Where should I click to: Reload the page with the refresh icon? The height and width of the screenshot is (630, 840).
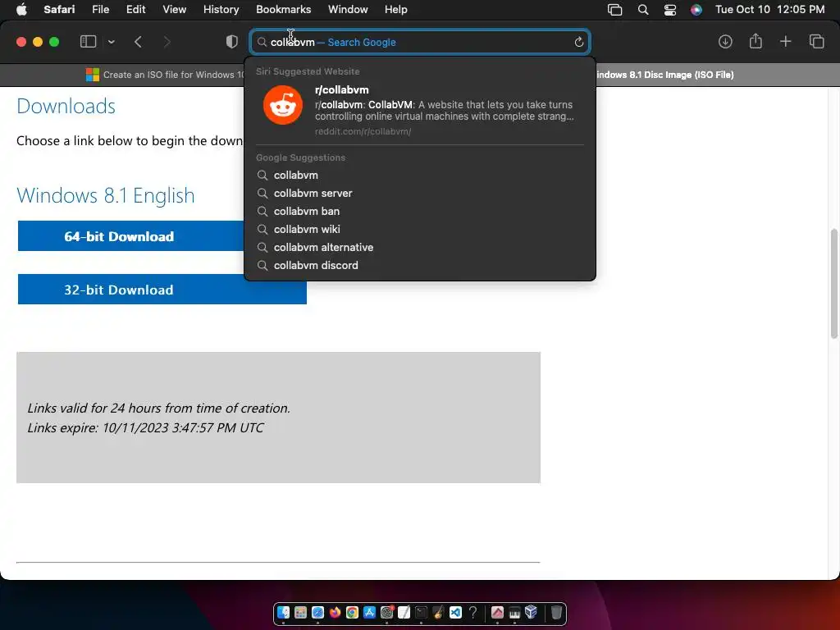[x=578, y=42]
